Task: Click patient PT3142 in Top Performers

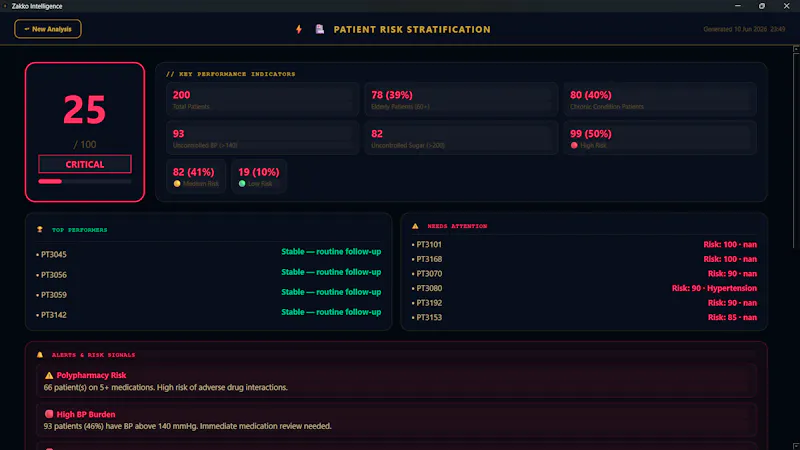Action: pos(52,315)
